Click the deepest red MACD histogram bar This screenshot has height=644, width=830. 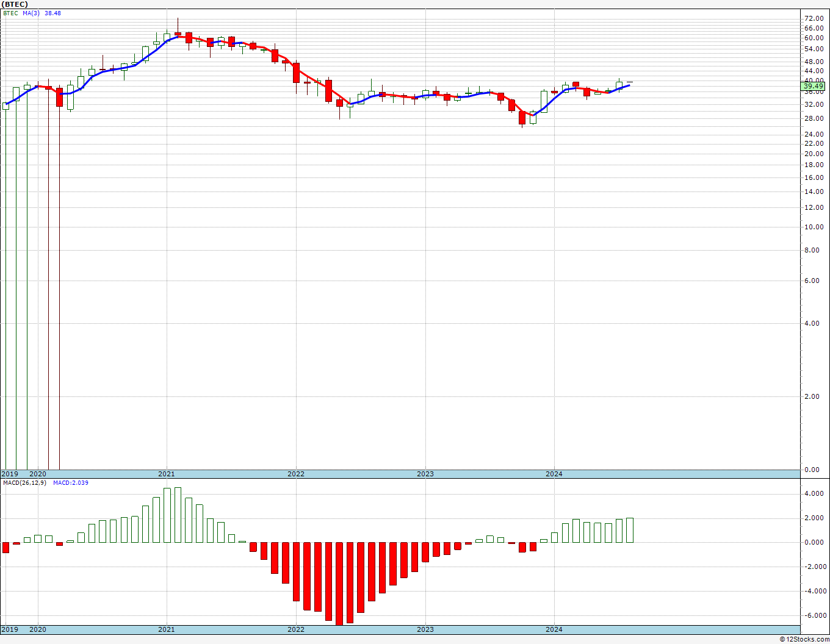tap(339, 584)
